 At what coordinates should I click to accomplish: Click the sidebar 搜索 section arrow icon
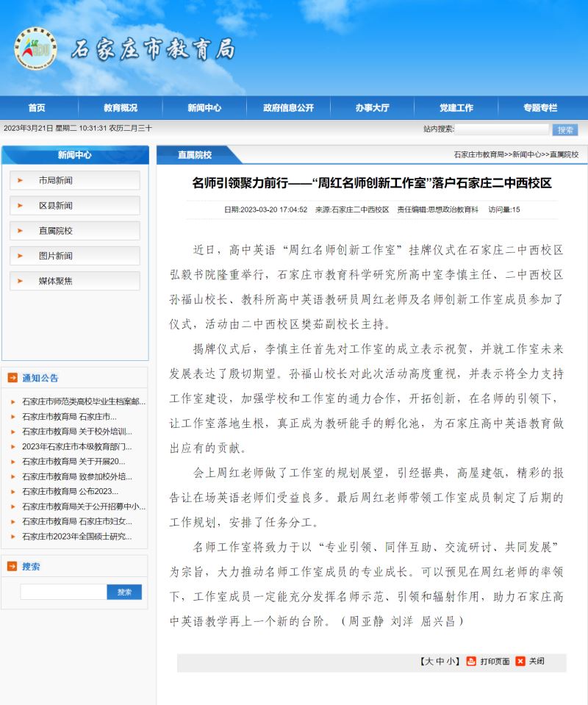[12, 566]
